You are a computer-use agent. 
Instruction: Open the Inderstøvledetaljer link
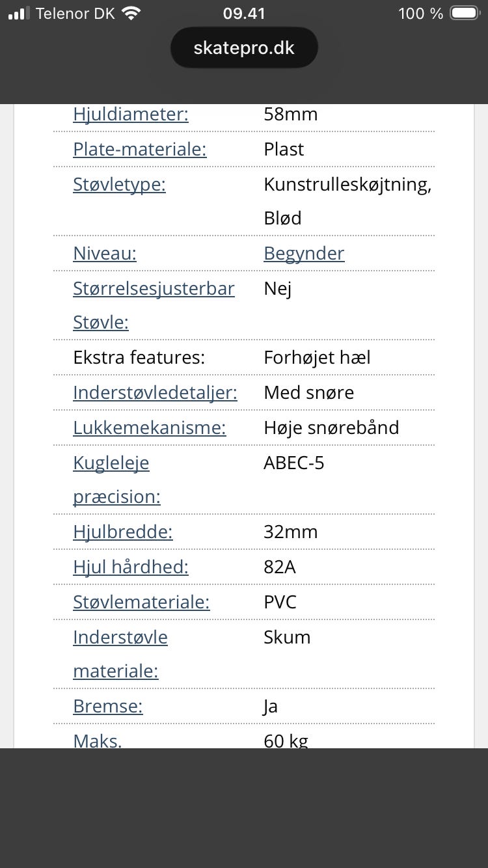pyautogui.click(x=155, y=393)
